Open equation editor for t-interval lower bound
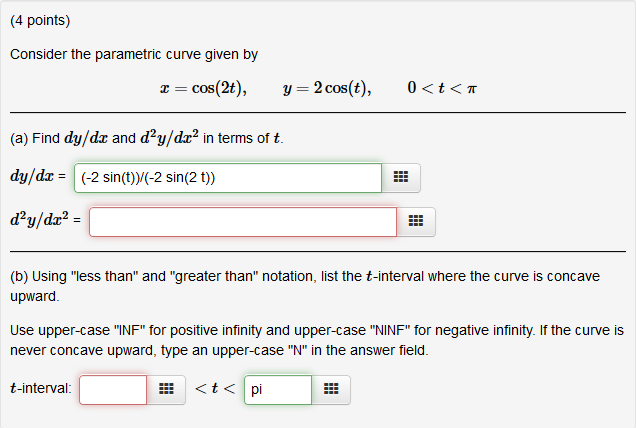This screenshot has height=428, width=636. coord(166,389)
